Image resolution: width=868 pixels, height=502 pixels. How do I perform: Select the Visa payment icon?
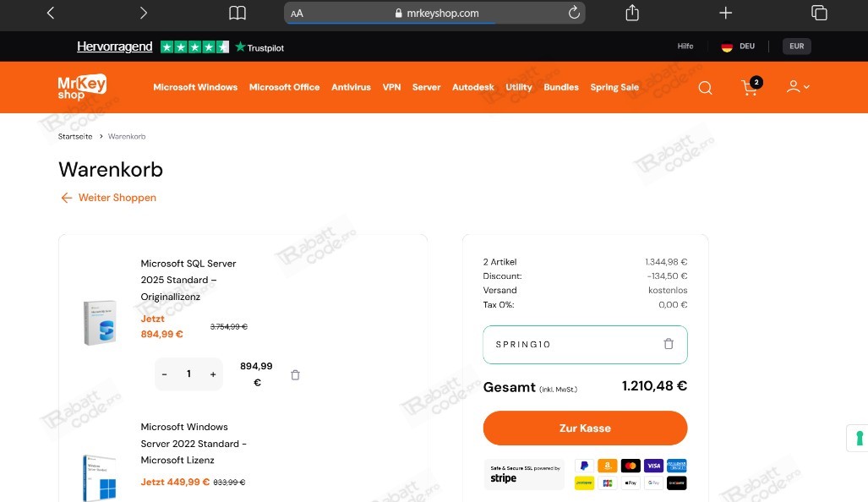(653, 466)
